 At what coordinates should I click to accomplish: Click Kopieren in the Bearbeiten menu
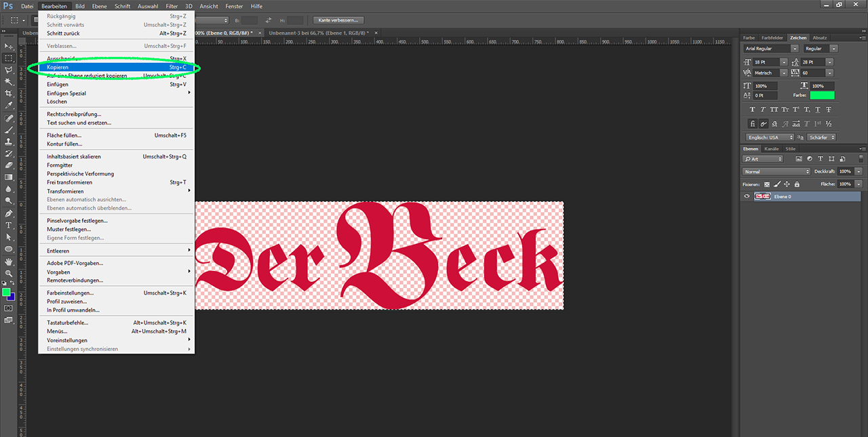[x=58, y=68]
